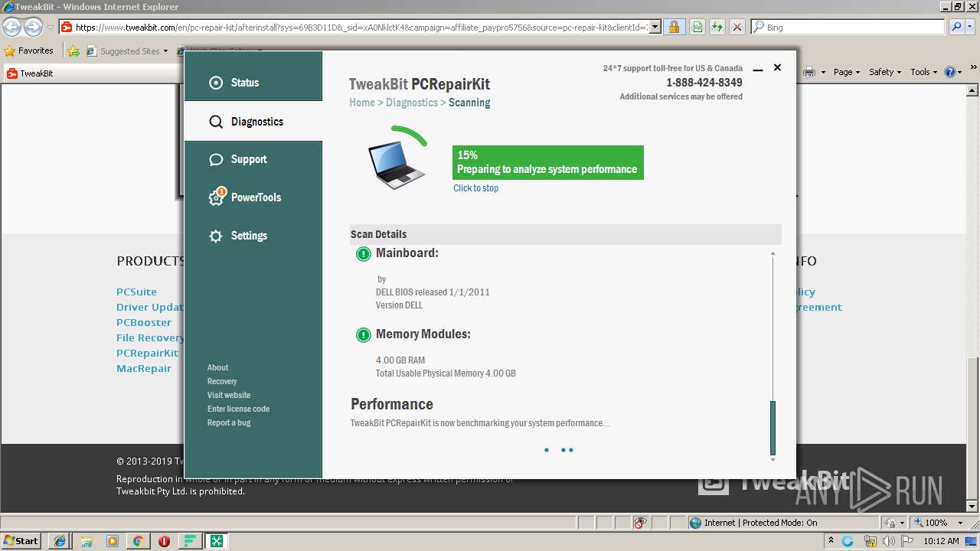Launch Chrome from taskbar
The image size is (980, 551).
pyautogui.click(x=138, y=541)
